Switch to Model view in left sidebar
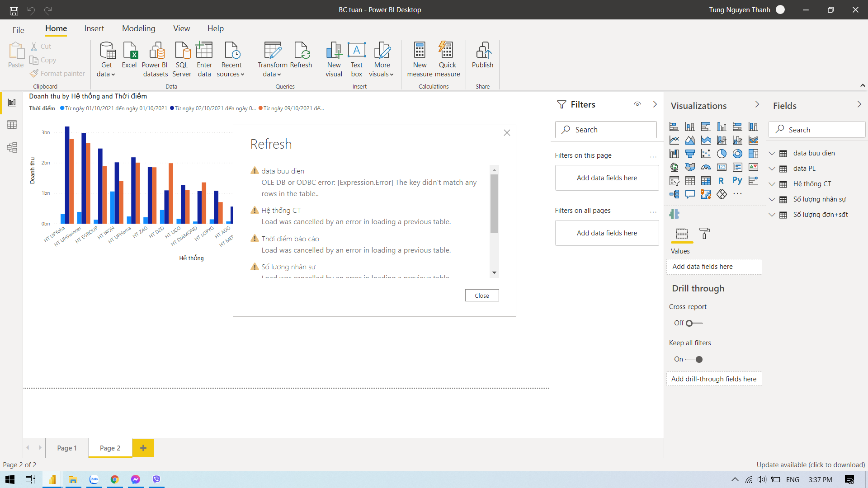The height and width of the screenshot is (488, 868). (12, 147)
